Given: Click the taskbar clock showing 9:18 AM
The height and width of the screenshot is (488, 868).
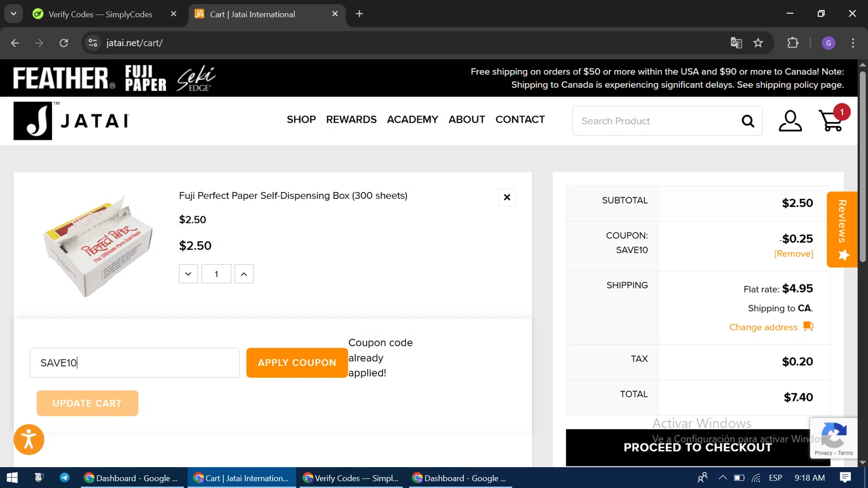Looking at the screenshot, I should click(810, 478).
